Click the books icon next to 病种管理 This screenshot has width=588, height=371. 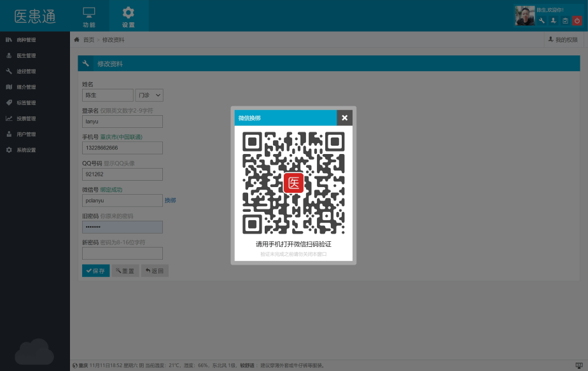9,39
